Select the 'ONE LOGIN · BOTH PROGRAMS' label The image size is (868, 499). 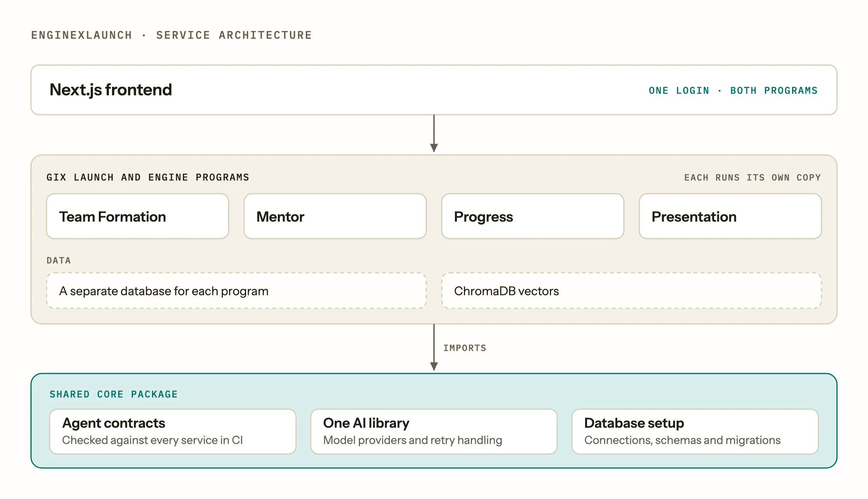click(x=733, y=91)
